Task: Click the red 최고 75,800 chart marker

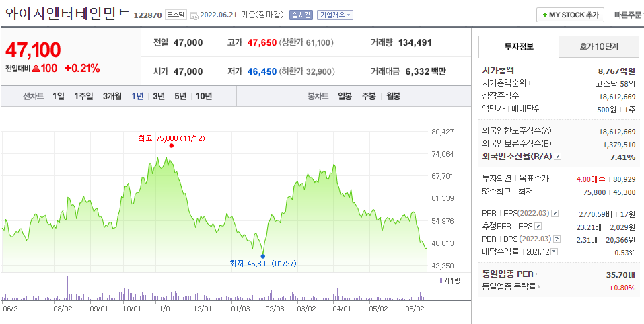Action: tap(172, 145)
